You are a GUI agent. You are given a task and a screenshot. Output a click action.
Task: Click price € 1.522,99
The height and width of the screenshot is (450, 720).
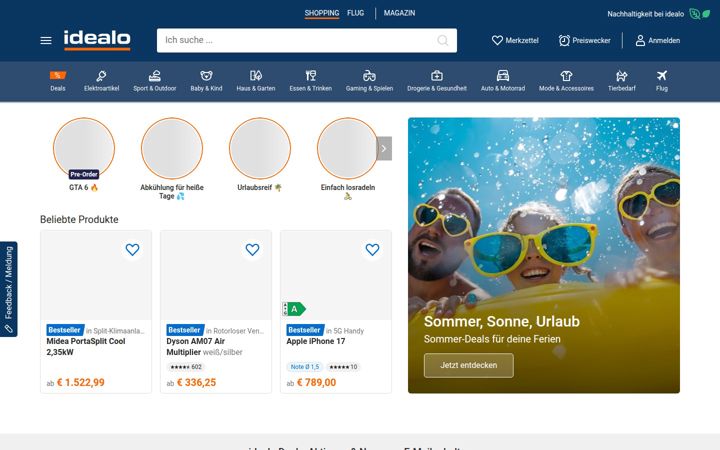[x=81, y=382]
